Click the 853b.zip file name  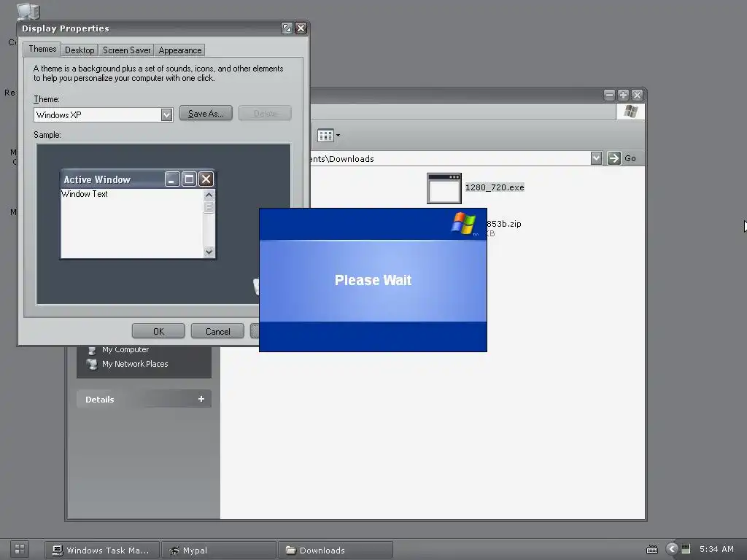point(504,224)
